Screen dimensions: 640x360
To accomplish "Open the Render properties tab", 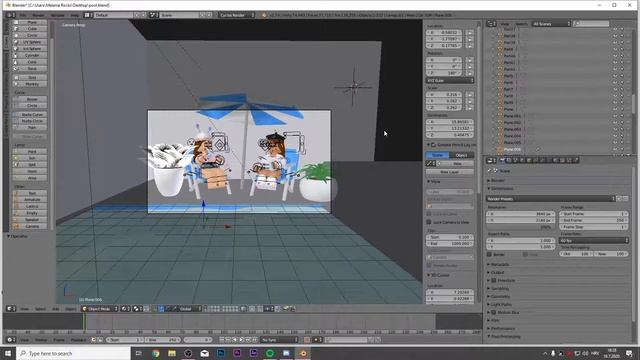I will point(502,160).
